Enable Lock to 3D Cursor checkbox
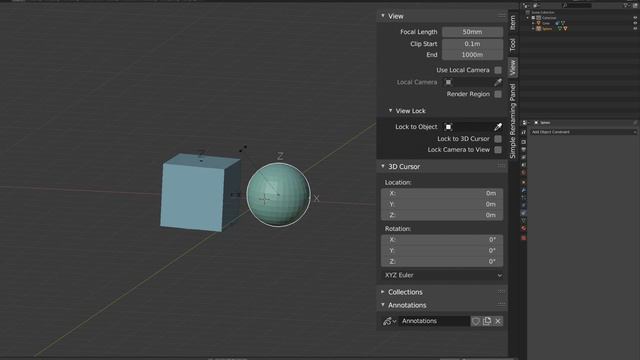The width and height of the screenshot is (640, 360). pyautogui.click(x=498, y=139)
